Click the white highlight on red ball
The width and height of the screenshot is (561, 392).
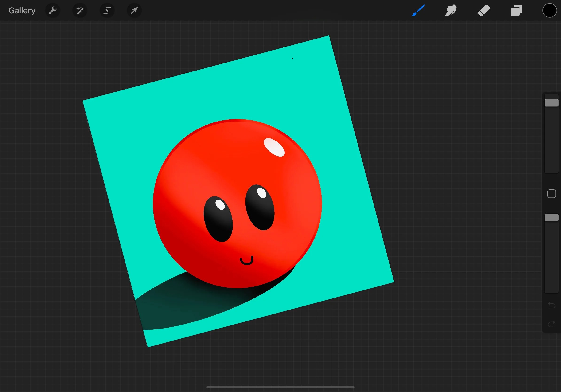pyautogui.click(x=274, y=147)
